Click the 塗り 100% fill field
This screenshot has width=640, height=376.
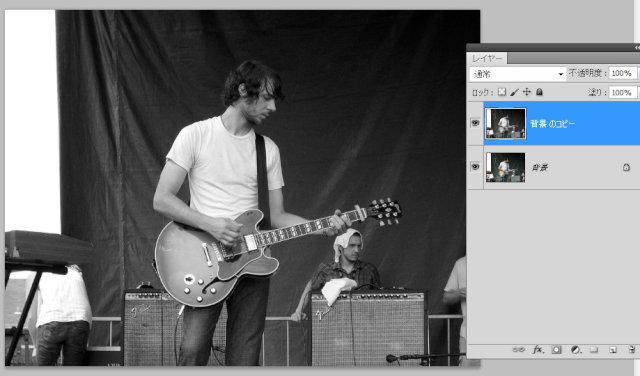[622, 93]
